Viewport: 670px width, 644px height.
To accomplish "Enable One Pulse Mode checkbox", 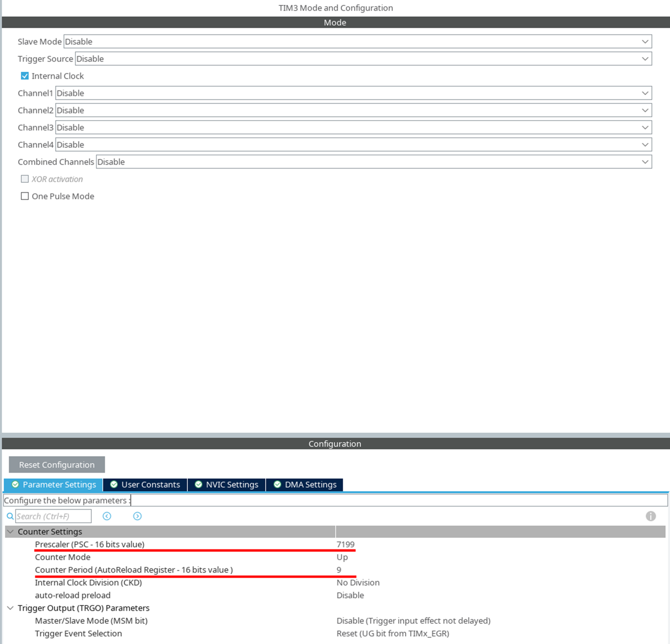I will (x=25, y=196).
